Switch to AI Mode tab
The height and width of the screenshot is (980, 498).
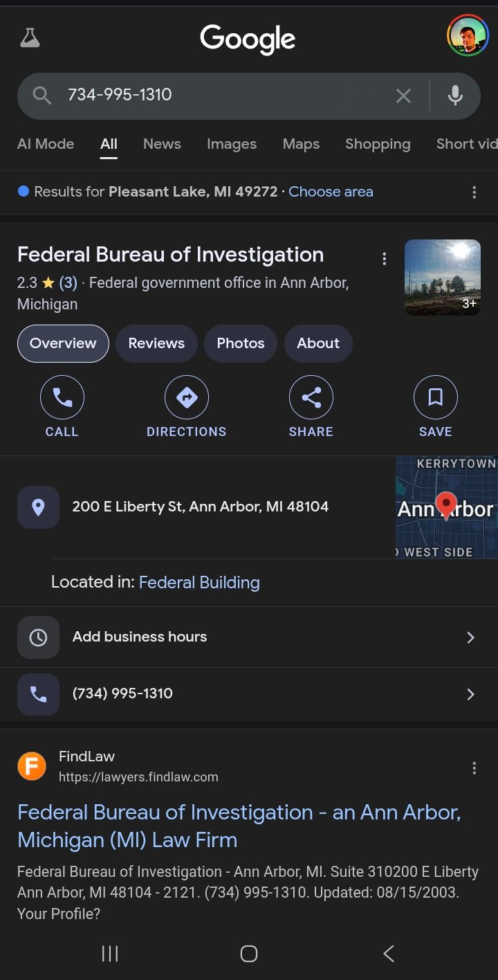tap(46, 144)
